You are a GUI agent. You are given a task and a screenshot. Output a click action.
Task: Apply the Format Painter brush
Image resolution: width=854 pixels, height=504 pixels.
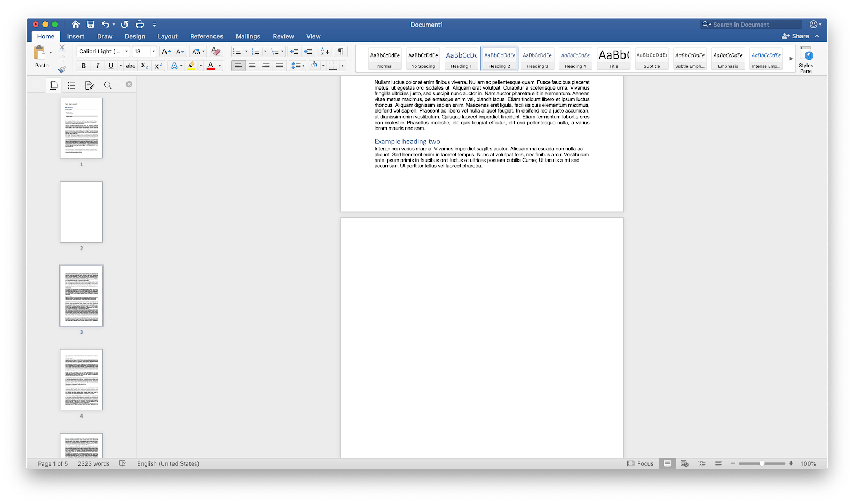[x=62, y=69]
